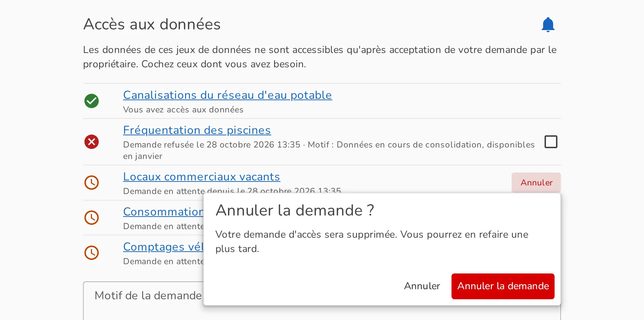Image resolution: width=644 pixels, height=320 pixels.
Task: Click the refusal text 'Demande refusée le 28 octobre 2026'
Action: (199, 145)
